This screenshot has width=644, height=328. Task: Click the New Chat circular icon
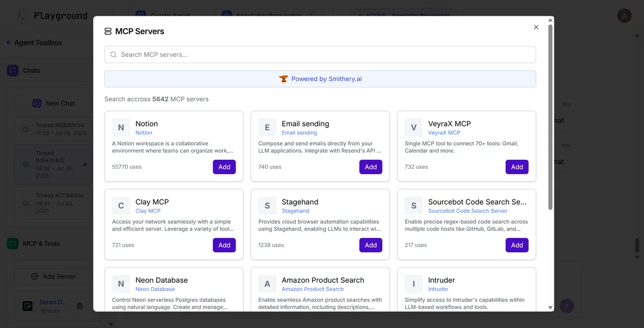36,103
